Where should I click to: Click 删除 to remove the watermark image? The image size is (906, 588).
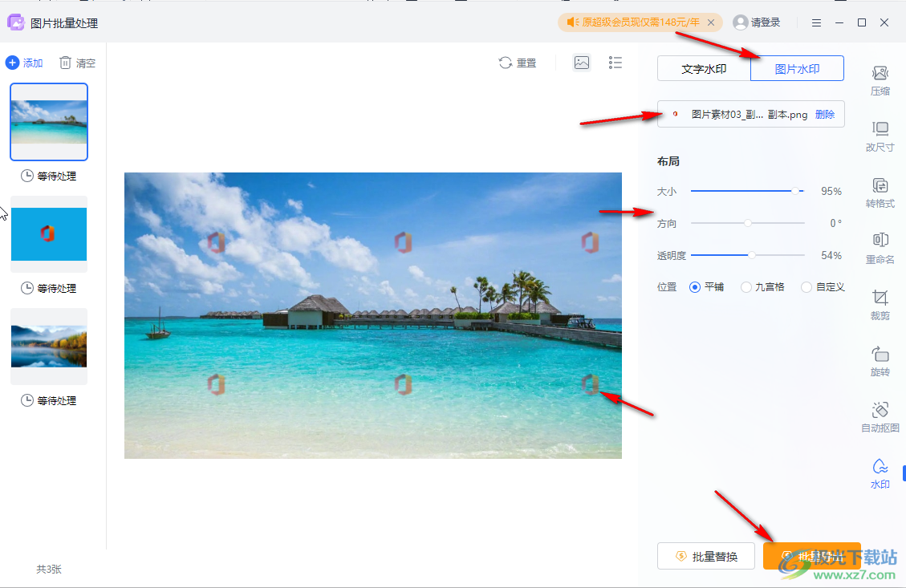[x=824, y=115]
